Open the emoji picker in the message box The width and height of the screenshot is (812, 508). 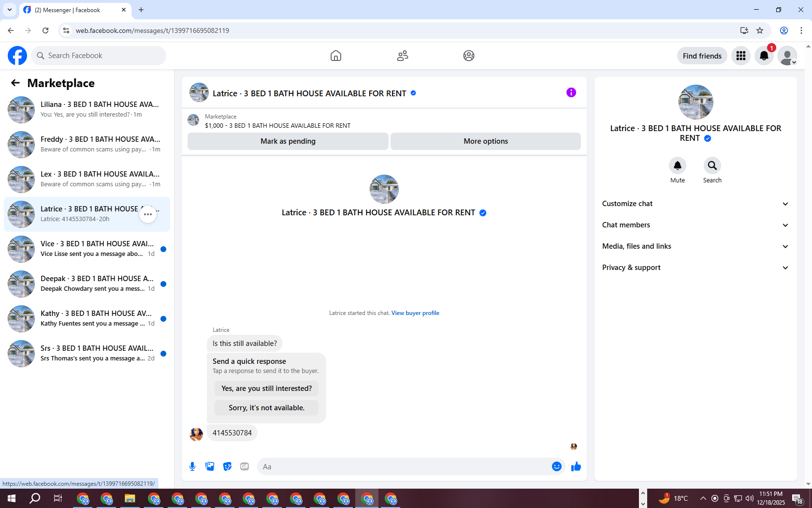[557, 466]
